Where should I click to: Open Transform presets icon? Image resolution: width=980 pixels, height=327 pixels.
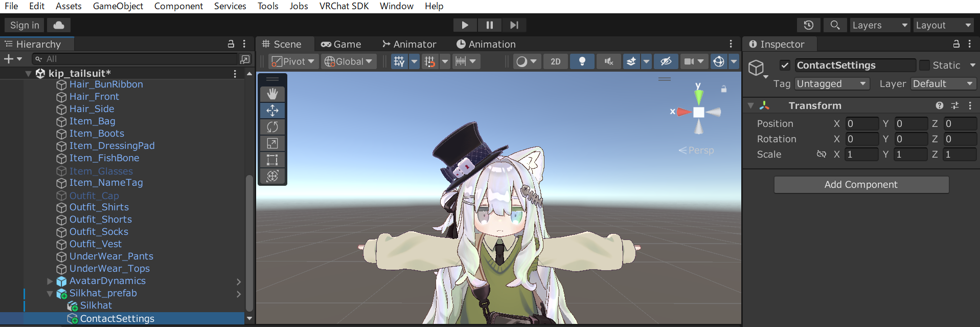point(955,105)
